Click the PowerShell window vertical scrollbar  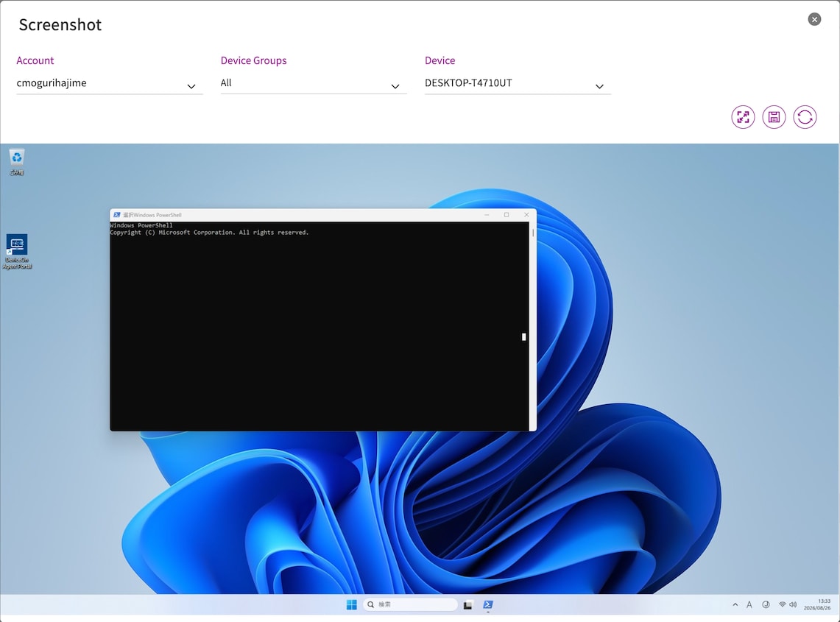[532, 326]
